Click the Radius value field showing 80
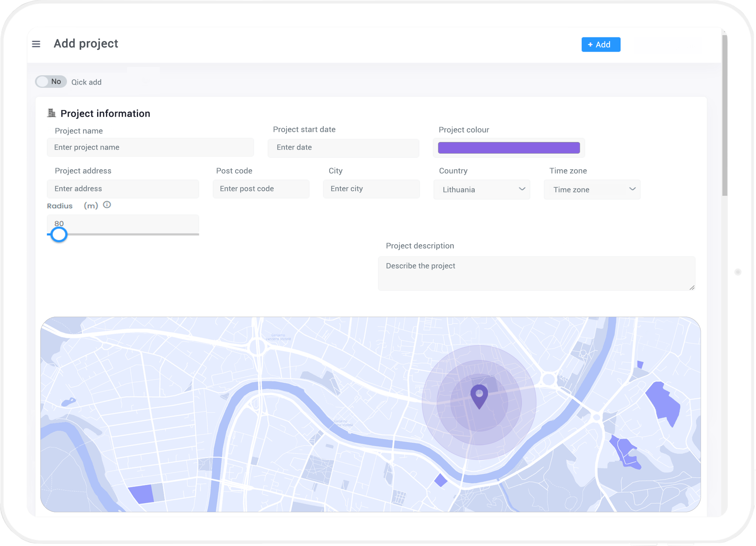756x546 pixels. (123, 223)
